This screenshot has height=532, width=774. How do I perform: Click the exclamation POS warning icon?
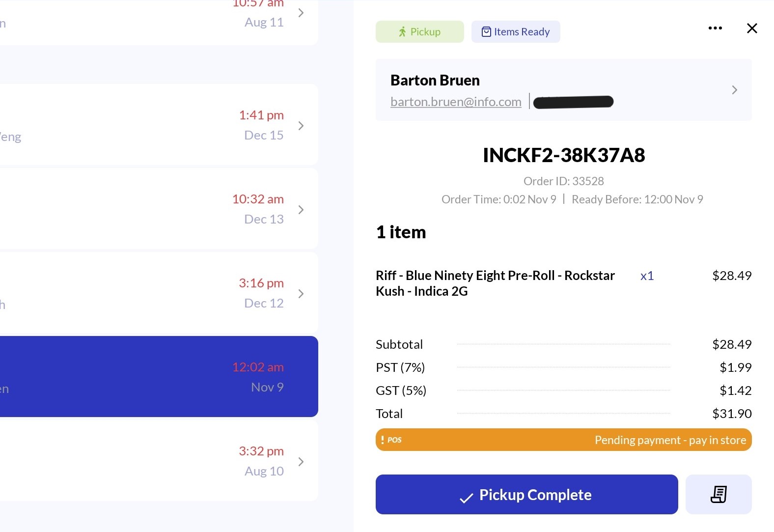(383, 440)
